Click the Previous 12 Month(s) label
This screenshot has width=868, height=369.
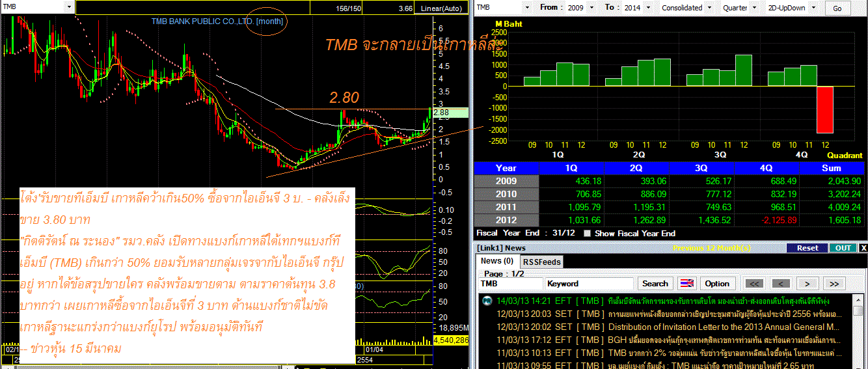712,248
